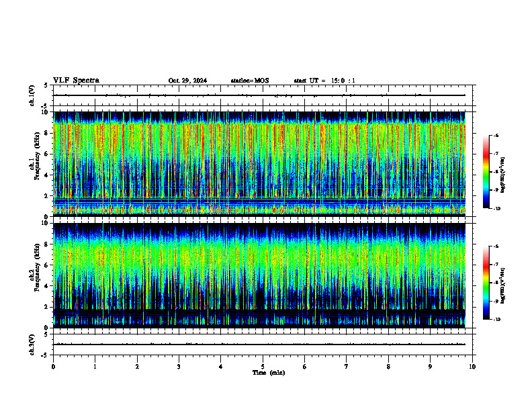Image resolution: width=532 pixels, height=411 pixels.
Task: Click the date text "Oct. 29, 2024"
Action: 187,81
